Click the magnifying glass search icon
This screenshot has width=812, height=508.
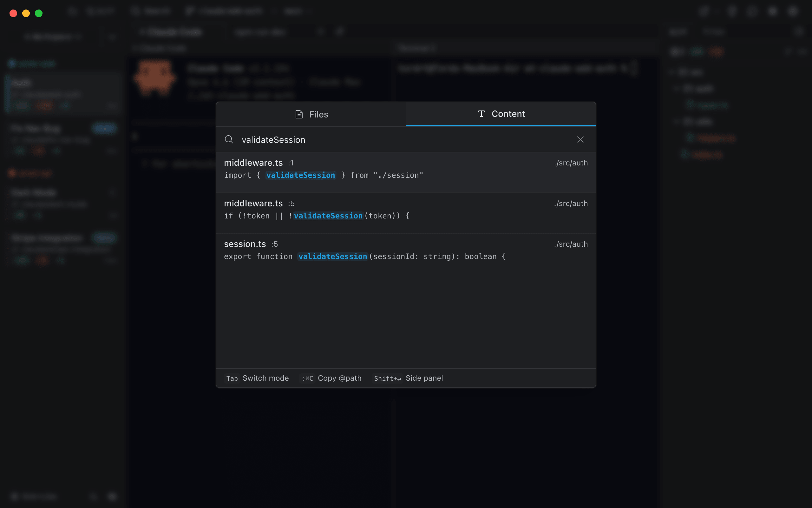point(229,139)
